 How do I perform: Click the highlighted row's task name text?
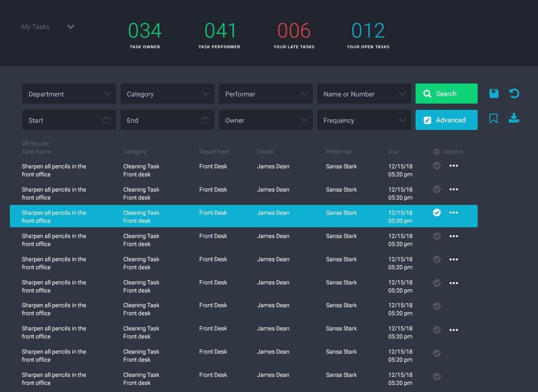tap(54, 217)
